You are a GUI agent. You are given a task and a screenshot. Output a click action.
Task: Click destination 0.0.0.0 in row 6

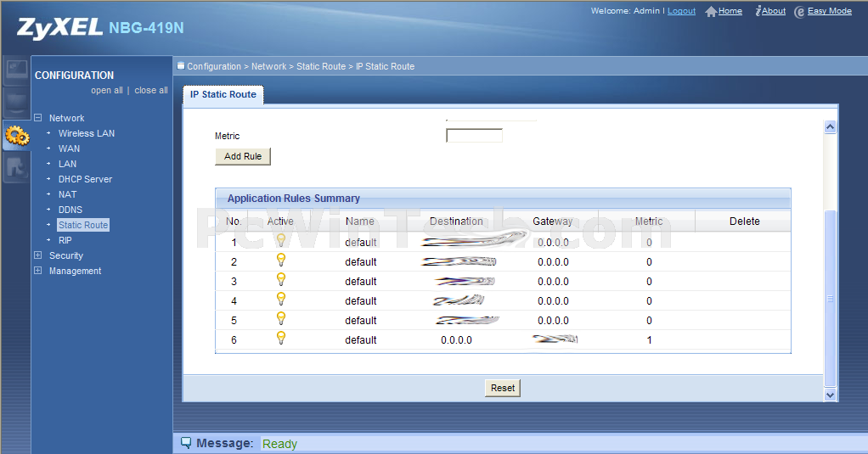point(456,340)
